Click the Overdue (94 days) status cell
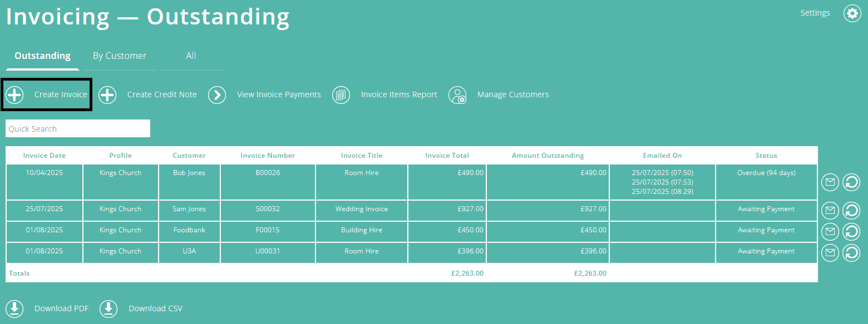This screenshot has height=324, width=868. [x=766, y=182]
